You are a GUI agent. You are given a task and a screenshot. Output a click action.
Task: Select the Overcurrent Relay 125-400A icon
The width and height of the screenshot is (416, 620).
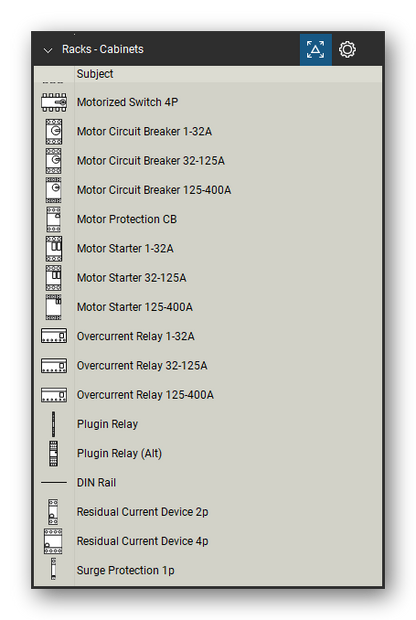(54, 395)
